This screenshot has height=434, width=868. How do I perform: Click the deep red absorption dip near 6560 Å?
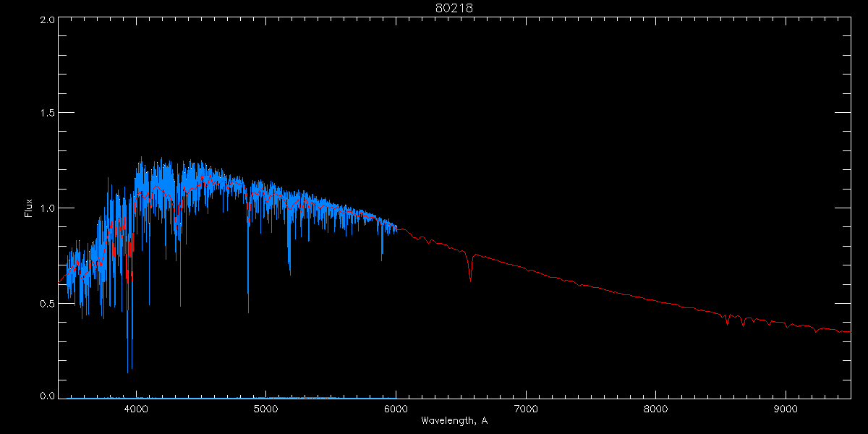coord(471,268)
